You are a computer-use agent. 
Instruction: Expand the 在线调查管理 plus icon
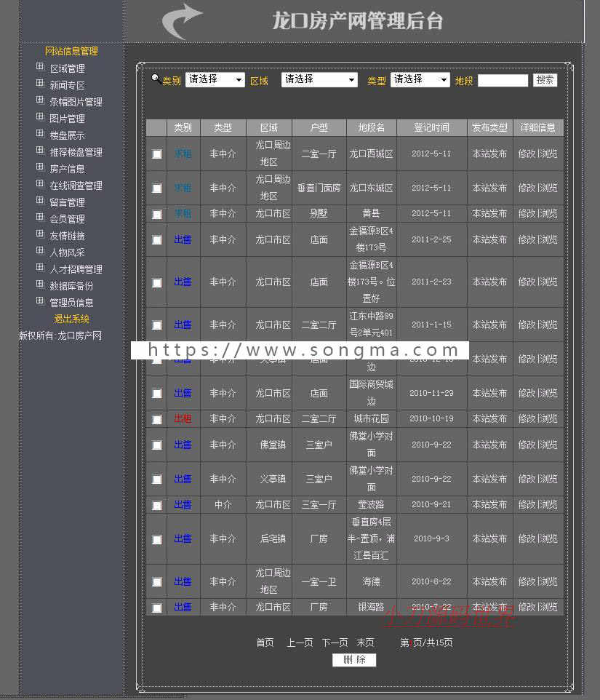click(x=40, y=184)
